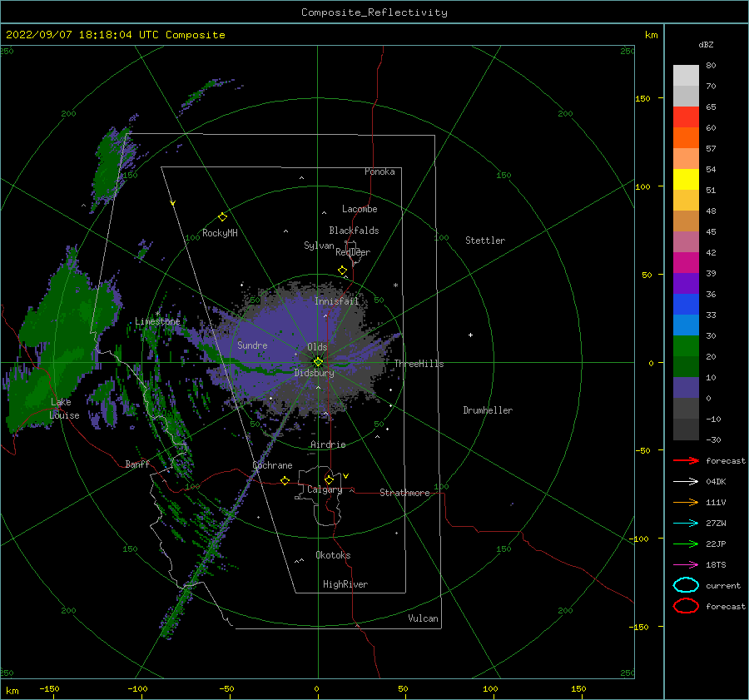The height and width of the screenshot is (700, 749).
Task: Click the Blackfalds town label
Action: 354,231
